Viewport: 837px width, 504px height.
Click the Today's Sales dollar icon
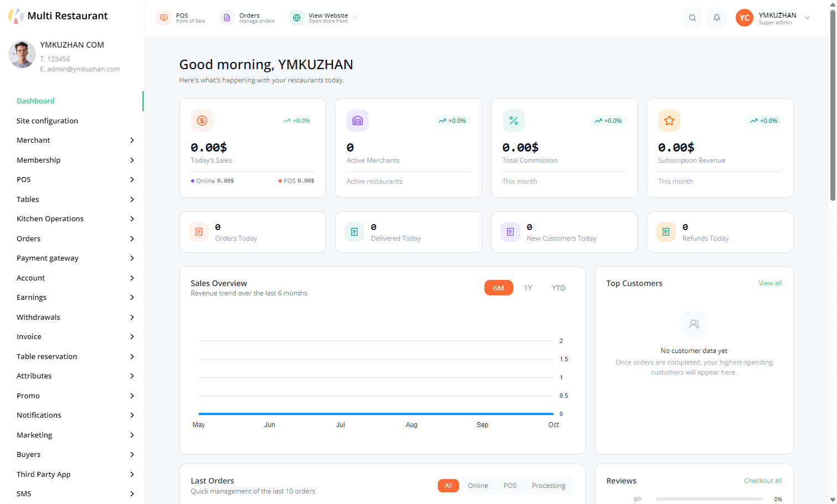pyautogui.click(x=202, y=121)
